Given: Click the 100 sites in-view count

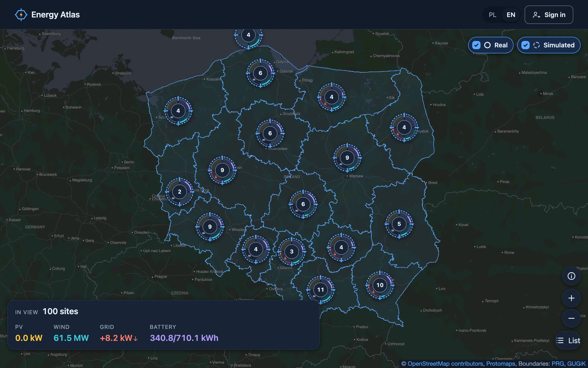Looking at the screenshot, I should [x=60, y=311].
